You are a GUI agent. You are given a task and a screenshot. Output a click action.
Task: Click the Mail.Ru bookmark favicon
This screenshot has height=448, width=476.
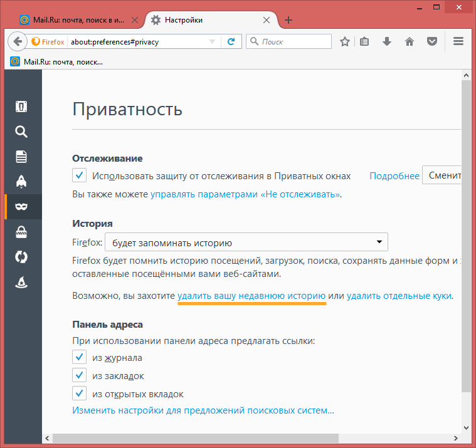pyautogui.click(x=15, y=61)
